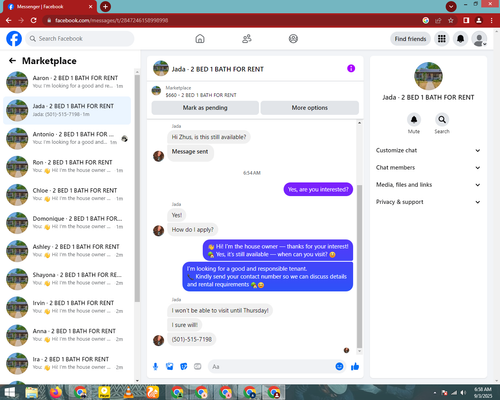Image resolution: width=500 pixels, height=400 pixels.
Task: Click 'Yes, are you interested?' message bubble
Action: pyautogui.click(x=318, y=189)
